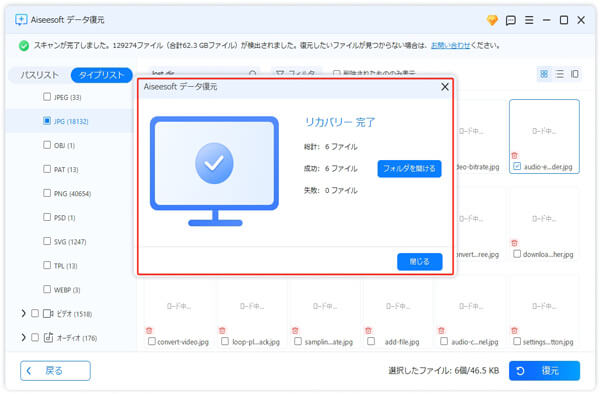Image resolution: width=600 pixels, height=394 pixels.
Task: Toggle the SVG (1247) checkbox
Action: pos(47,241)
